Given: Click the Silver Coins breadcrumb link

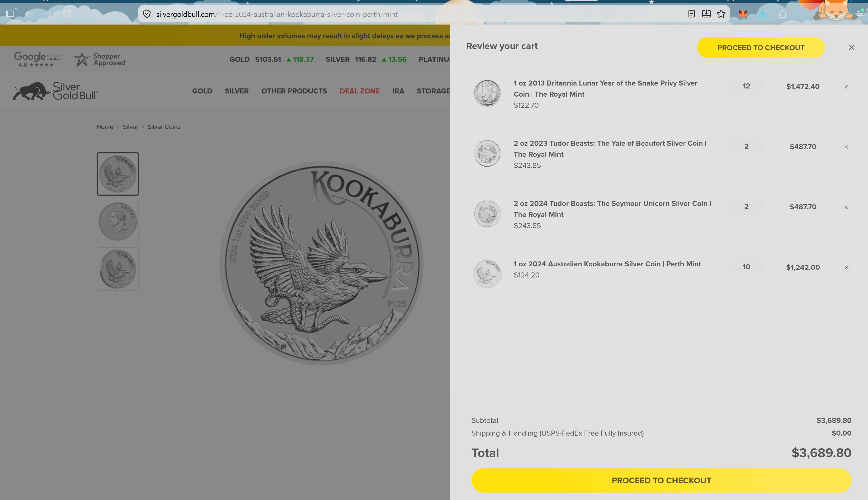Looking at the screenshot, I should 164,127.
